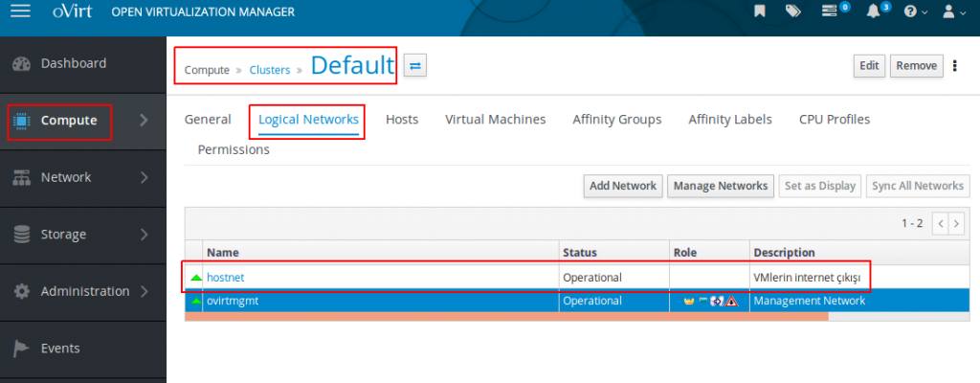Click Sync All Networks button
This screenshot has height=383, width=980.
click(x=918, y=186)
